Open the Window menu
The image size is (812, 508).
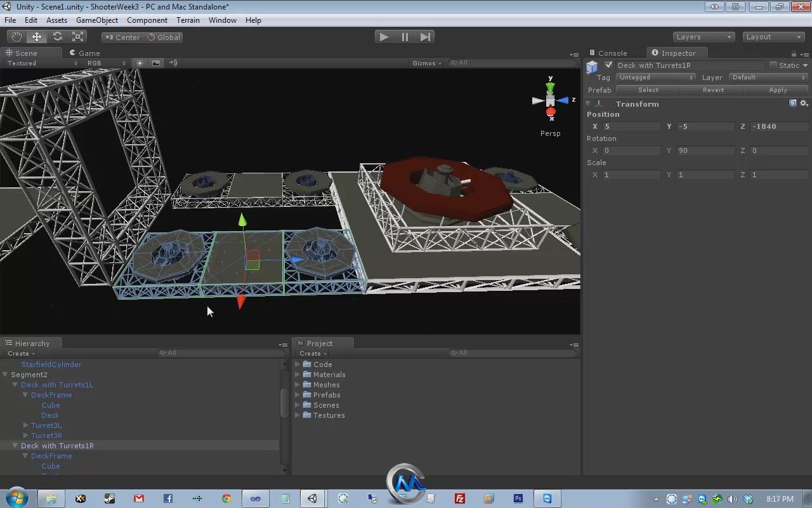223,20
